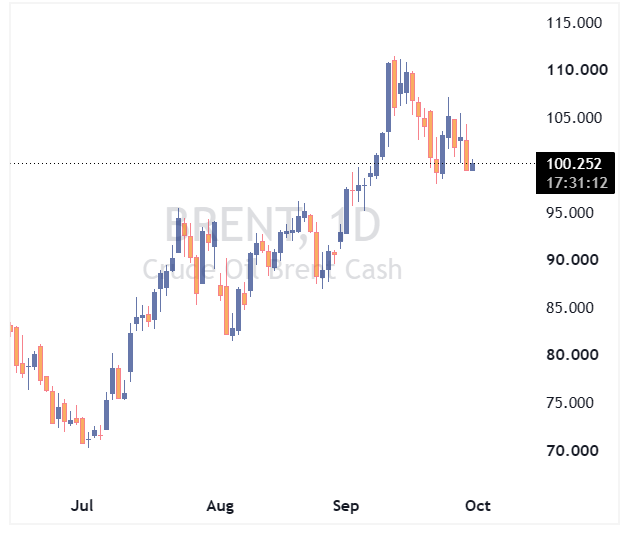
Task: Select the 70.000 price axis label
Action: click(x=572, y=451)
